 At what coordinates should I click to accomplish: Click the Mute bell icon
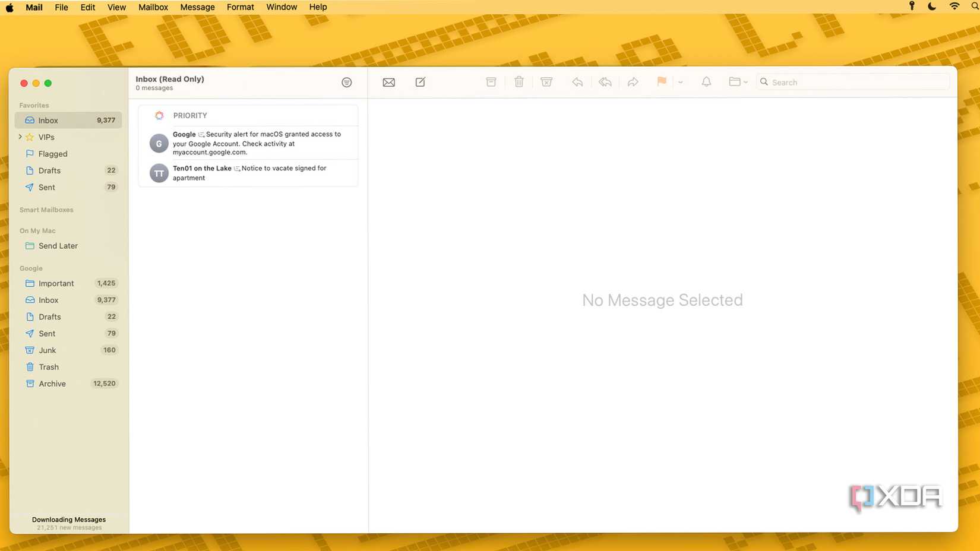pyautogui.click(x=706, y=82)
